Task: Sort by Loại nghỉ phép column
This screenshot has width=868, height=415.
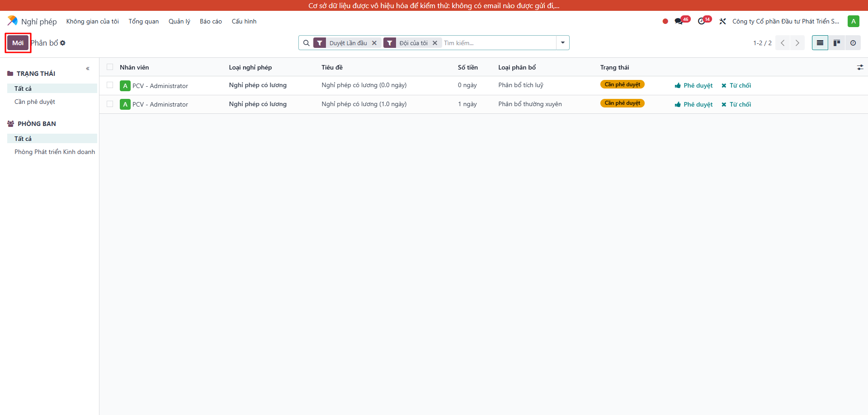Action: tap(250, 67)
